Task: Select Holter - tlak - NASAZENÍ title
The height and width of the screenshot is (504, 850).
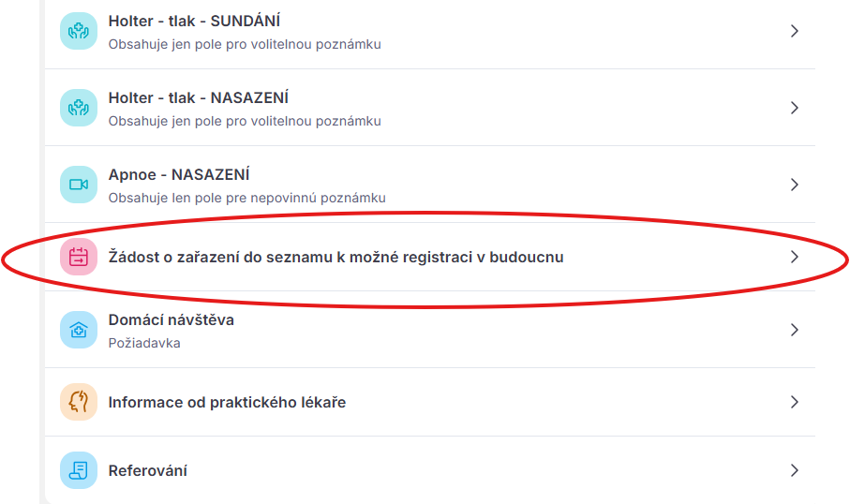Action: tap(199, 98)
